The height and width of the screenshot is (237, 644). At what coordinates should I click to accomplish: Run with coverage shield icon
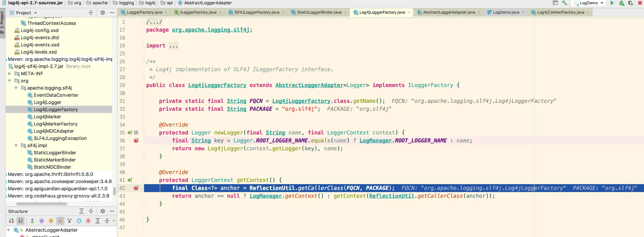click(x=631, y=3)
